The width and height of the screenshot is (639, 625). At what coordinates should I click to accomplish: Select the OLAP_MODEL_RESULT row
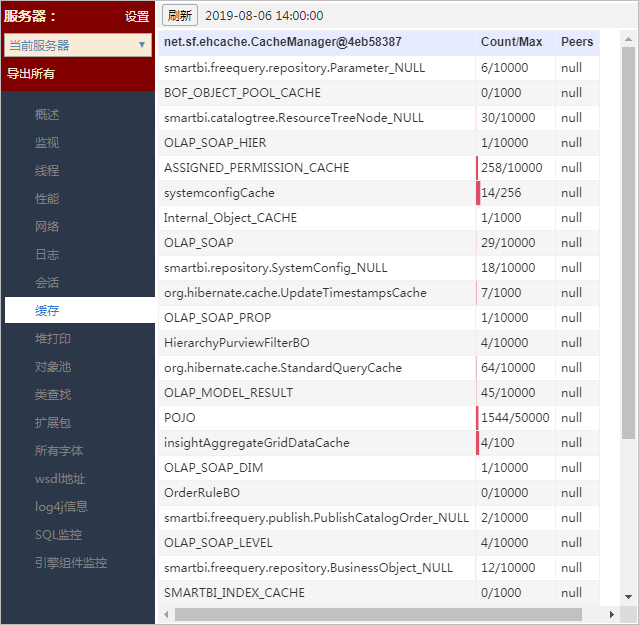(x=379, y=392)
